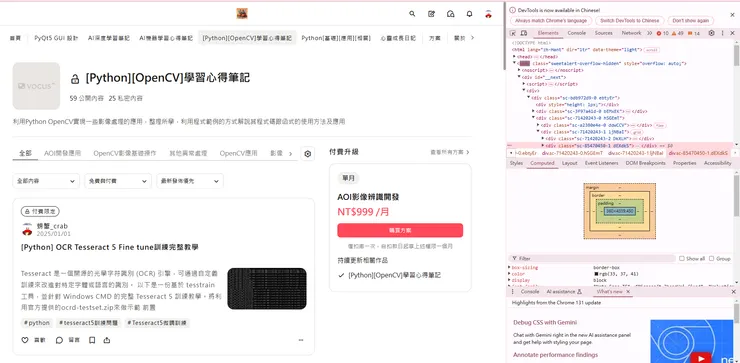
Task: Expand more DevTools tabs double chevron
Action: coord(649,33)
